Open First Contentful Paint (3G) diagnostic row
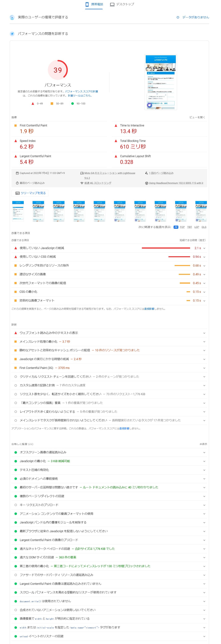 point(109,368)
